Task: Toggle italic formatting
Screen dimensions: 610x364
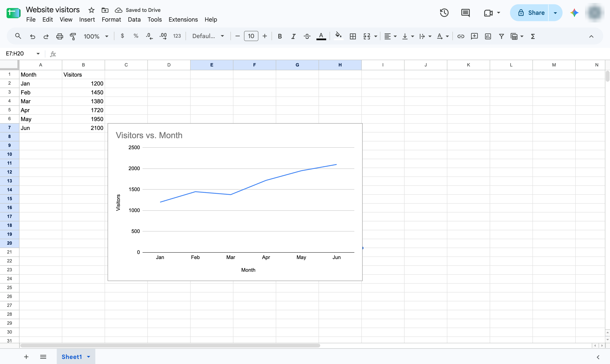Action: 293,36
